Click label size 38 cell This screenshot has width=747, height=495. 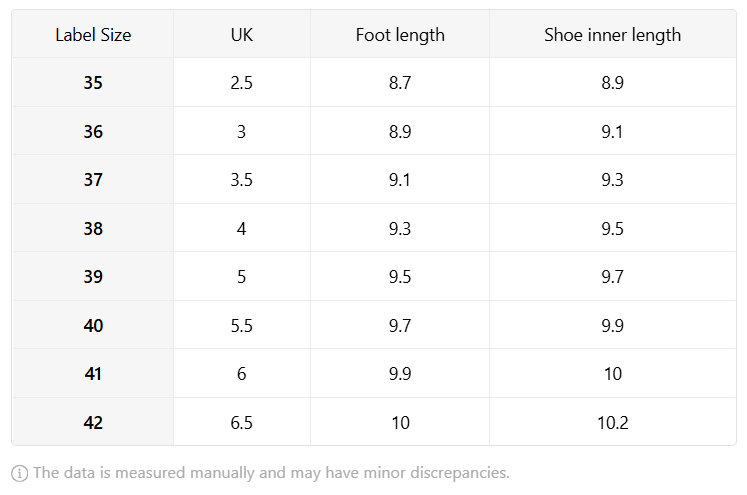93,228
